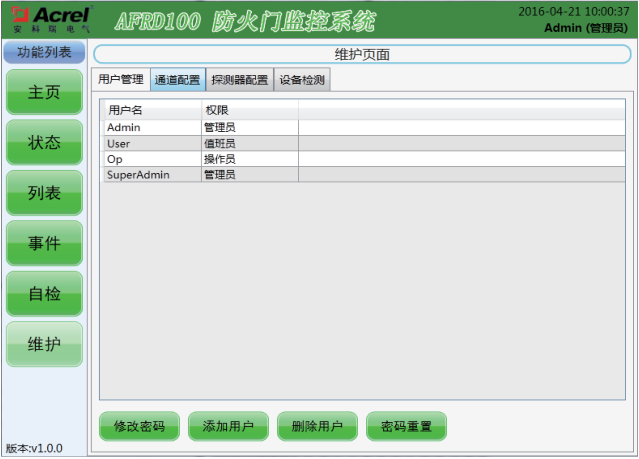Click the 权限 column header

pos(248,110)
